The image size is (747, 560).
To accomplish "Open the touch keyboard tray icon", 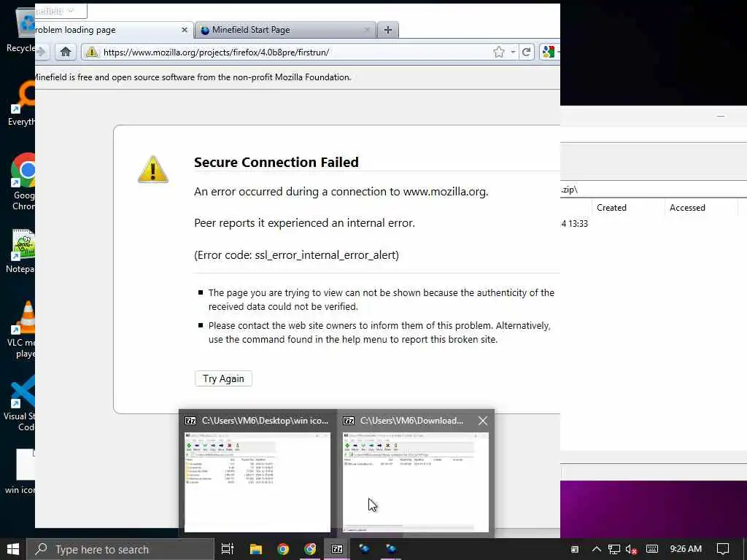I will [651, 549].
